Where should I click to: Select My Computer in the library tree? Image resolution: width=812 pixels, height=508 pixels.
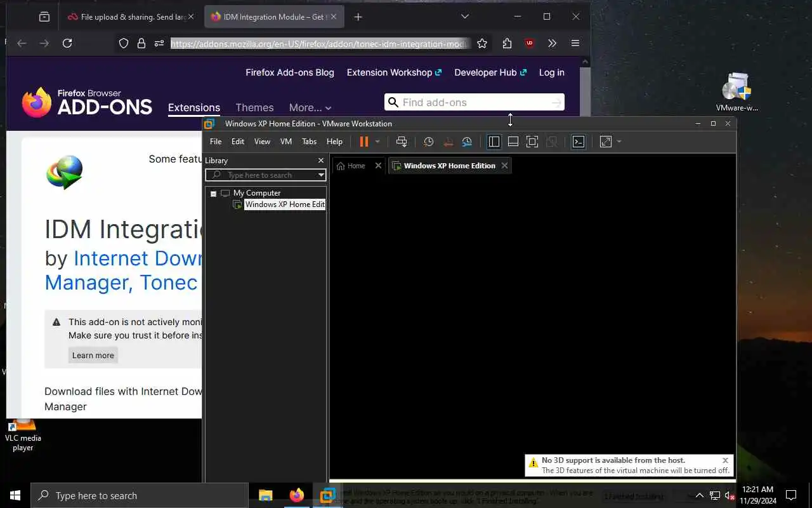click(256, 193)
